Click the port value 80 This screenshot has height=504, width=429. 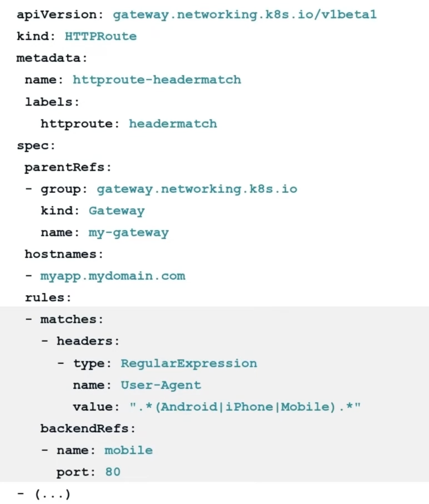113,472
